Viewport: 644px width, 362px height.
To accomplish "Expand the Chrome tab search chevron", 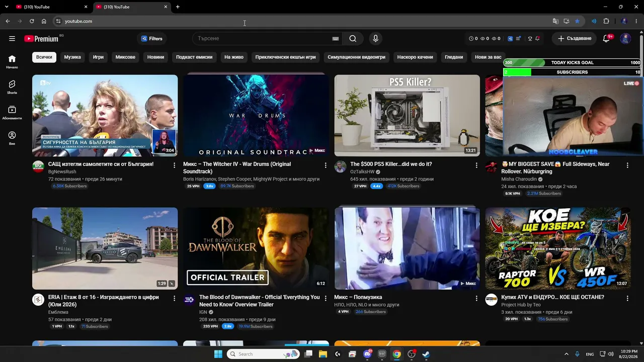I will pos(7,7).
